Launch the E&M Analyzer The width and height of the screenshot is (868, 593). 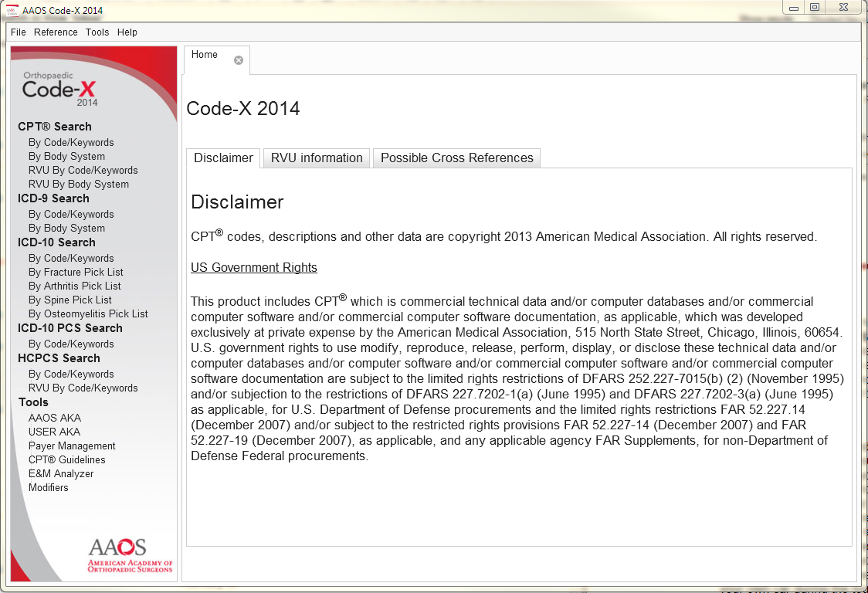(61, 473)
